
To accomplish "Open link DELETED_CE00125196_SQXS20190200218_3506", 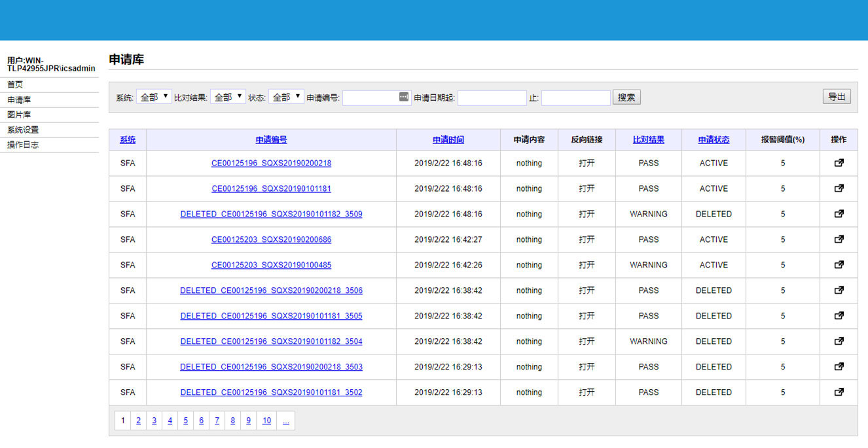I will coord(271,291).
